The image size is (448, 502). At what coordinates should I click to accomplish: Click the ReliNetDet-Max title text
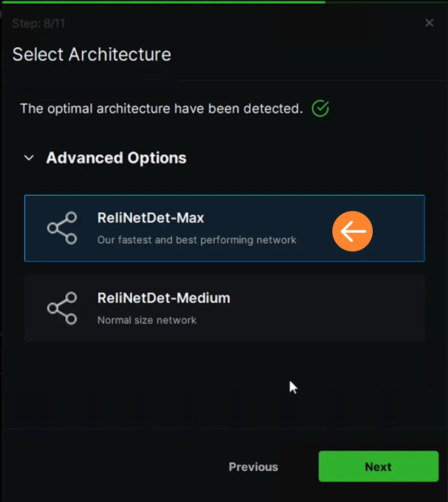click(151, 218)
